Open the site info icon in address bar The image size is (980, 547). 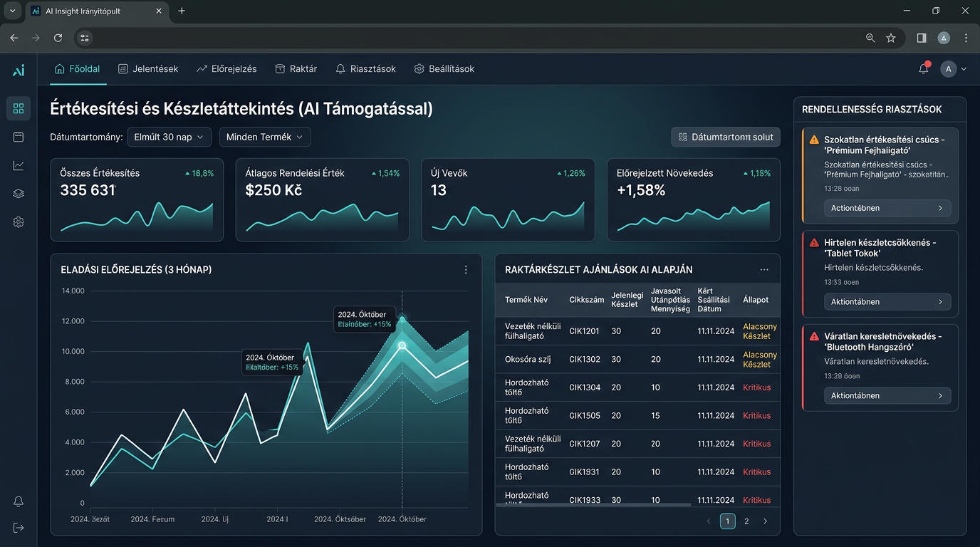point(85,38)
